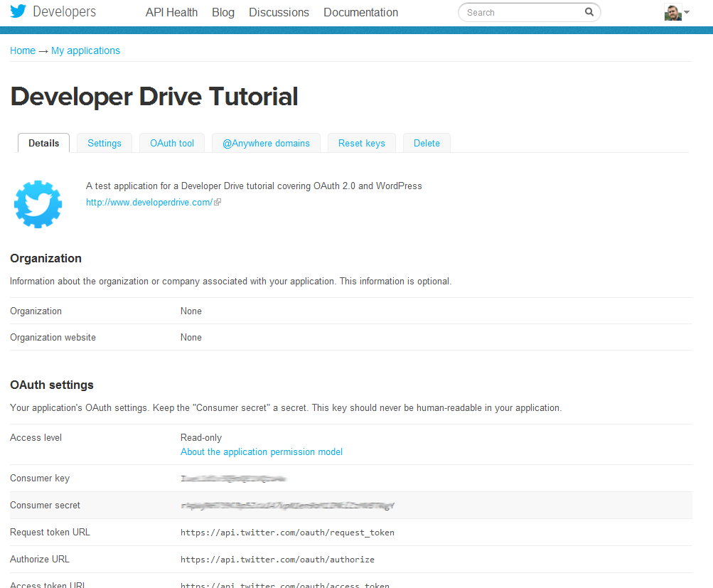The width and height of the screenshot is (713, 588).
Task: Click the Consumer secret label
Action: click(45, 506)
